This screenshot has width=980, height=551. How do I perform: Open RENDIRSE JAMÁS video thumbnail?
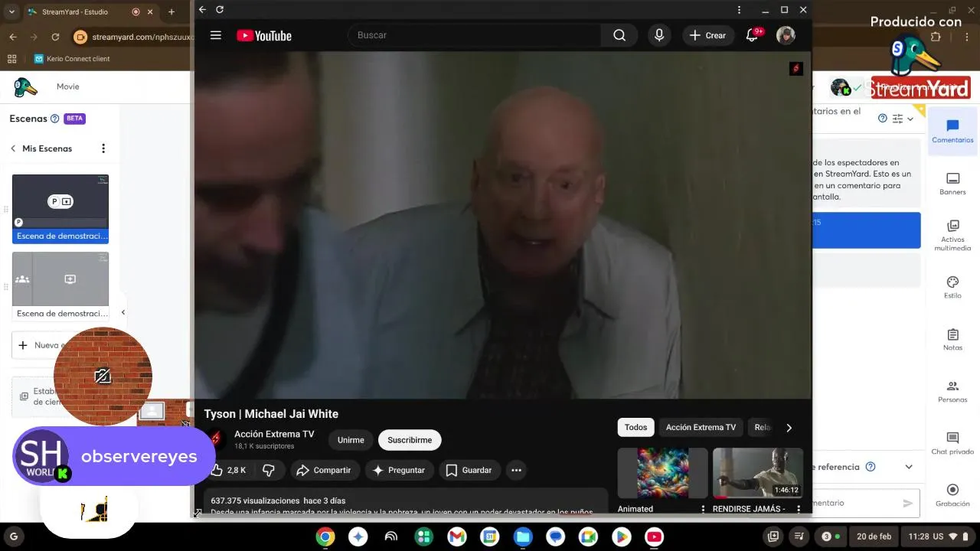(x=758, y=473)
